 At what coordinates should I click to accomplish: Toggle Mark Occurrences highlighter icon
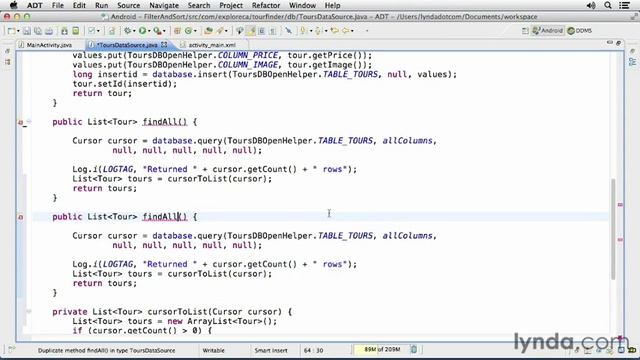click(x=251, y=31)
